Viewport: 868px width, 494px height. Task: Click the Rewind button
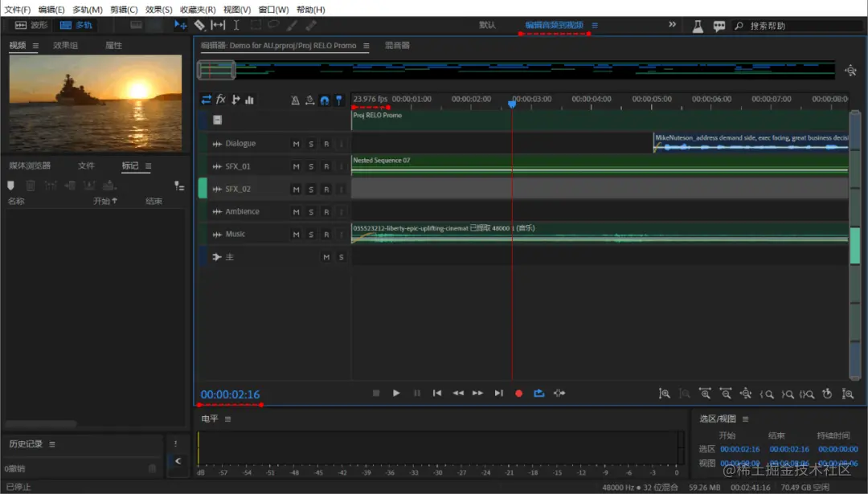point(458,393)
